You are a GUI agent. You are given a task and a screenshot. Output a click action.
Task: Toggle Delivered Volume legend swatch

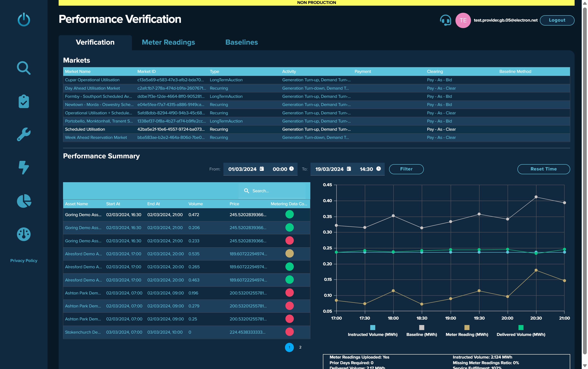521,328
